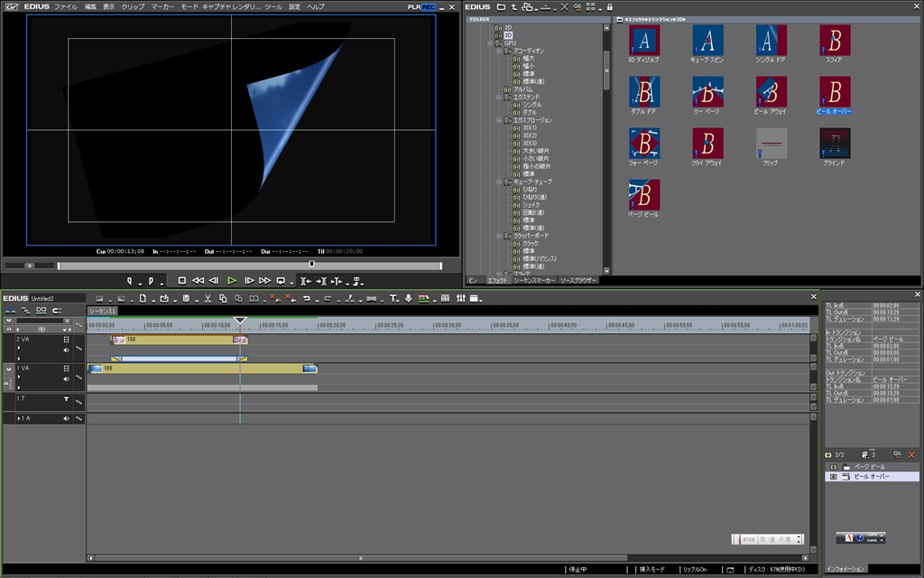Click the Fast Forward button in player
Screen dimensions: 924x578
(265, 281)
